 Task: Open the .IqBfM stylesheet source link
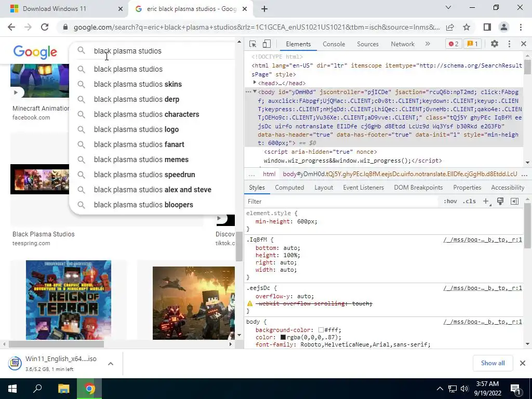tap(483, 240)
